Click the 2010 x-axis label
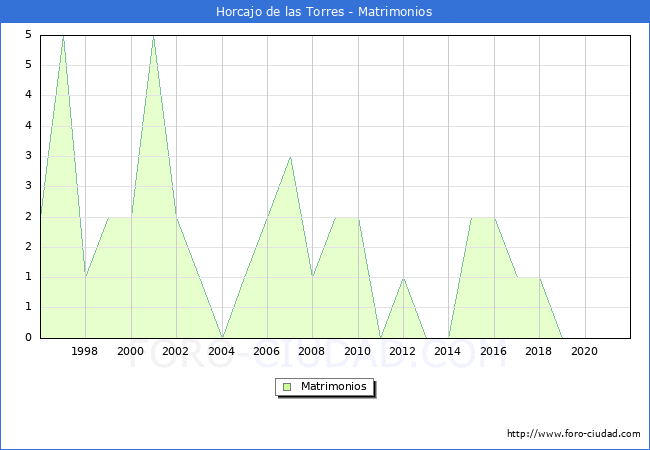 (x=357, y=351)
